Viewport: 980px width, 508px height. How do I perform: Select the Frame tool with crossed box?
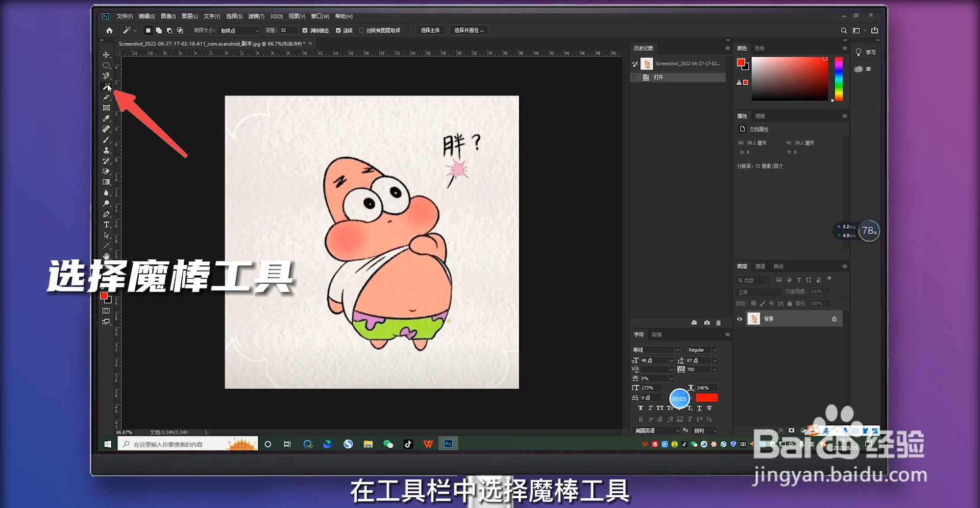click(x=106, y=108)
